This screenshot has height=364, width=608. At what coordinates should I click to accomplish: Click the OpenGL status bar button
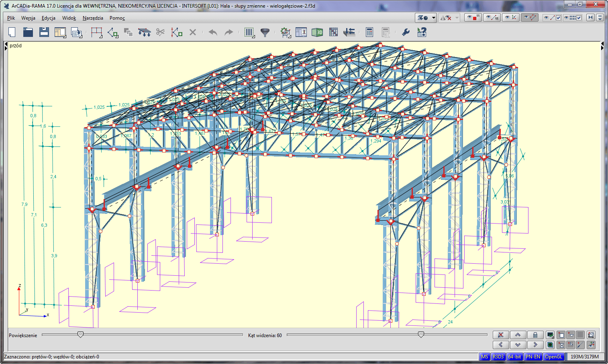point(554,356)
